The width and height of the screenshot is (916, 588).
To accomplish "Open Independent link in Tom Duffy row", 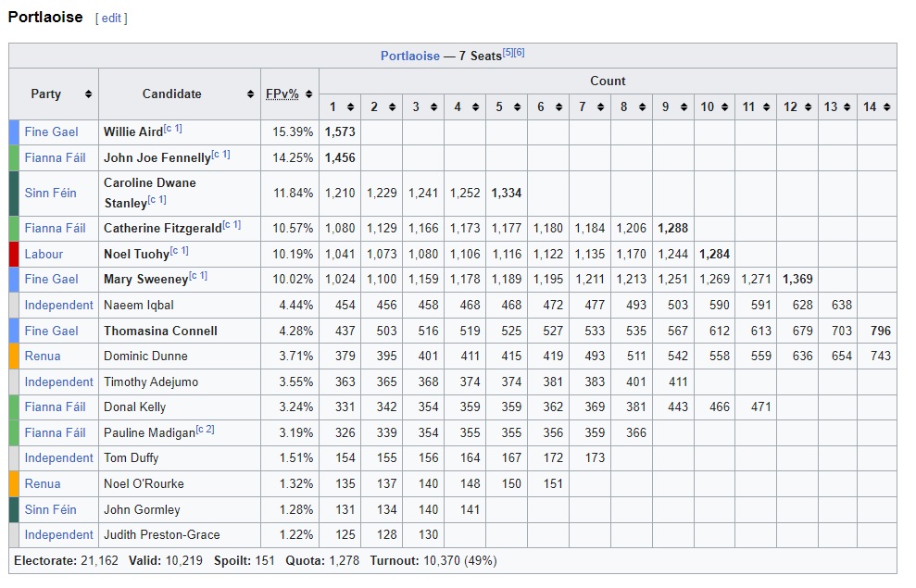I will 59,457.
